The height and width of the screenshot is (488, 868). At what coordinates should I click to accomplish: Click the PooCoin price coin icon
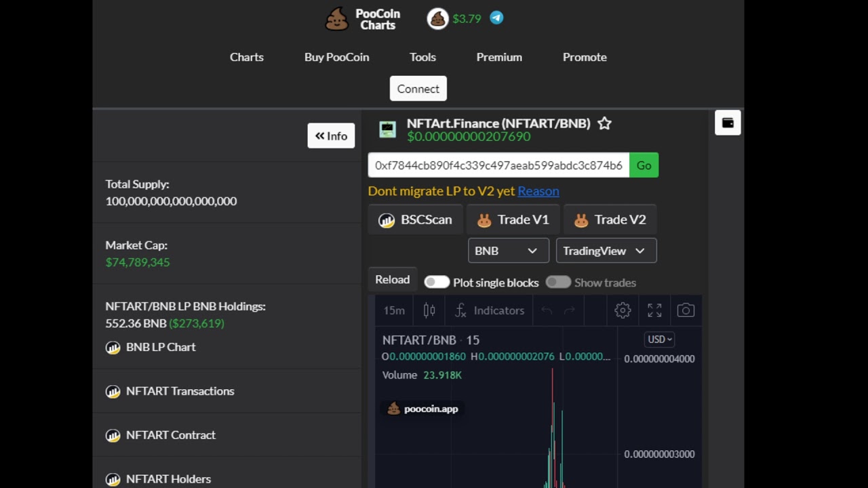(437, 18)
